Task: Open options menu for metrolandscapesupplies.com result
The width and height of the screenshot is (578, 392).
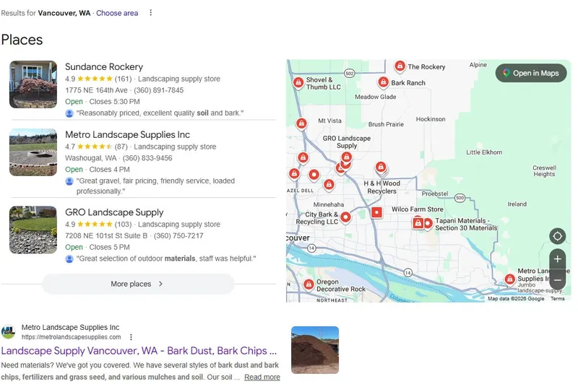Action: (131, 337)
